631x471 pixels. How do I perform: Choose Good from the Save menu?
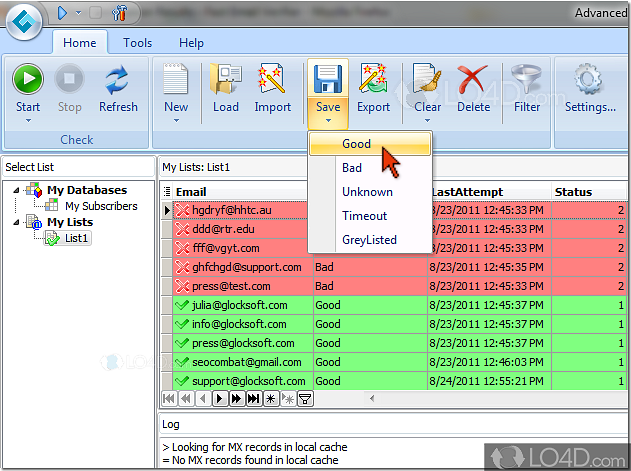[x=356, y=144]
